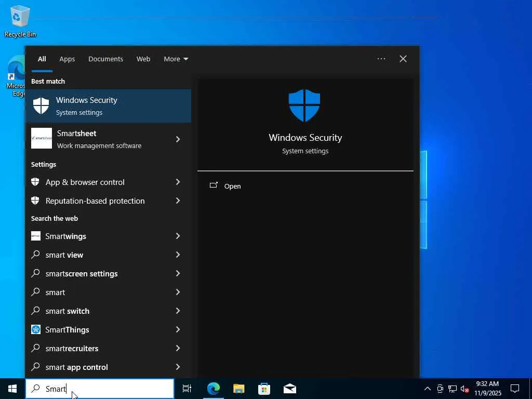Image resolution: width=532 pixels, height=399 pixels.
Task: Click the smart app control suggestion text
Action: (77, 367)
